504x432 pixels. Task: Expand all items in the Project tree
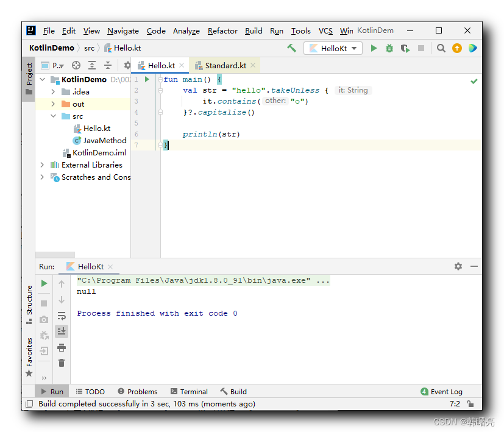pos(92,66)
